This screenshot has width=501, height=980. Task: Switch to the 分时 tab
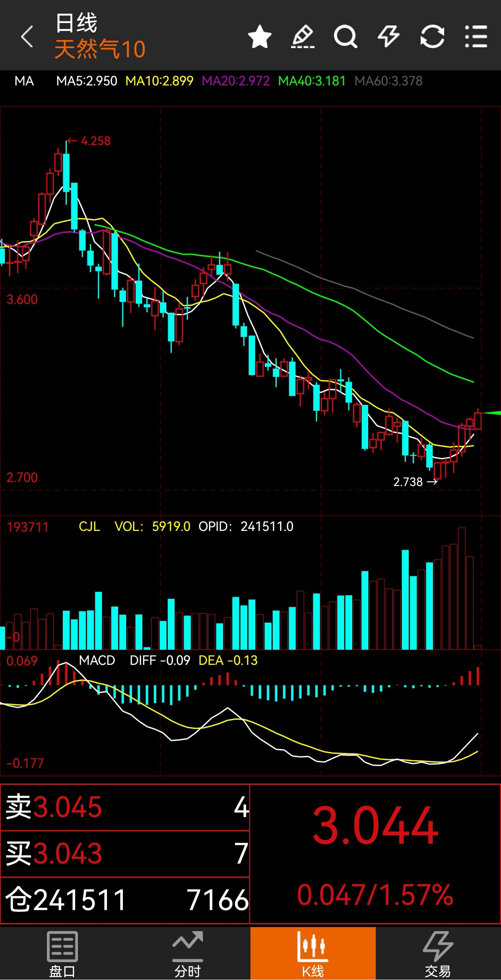(188, 953)
